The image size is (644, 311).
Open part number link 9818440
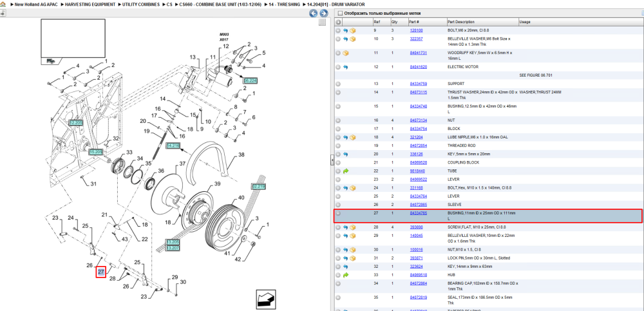(x=417, y=171)
